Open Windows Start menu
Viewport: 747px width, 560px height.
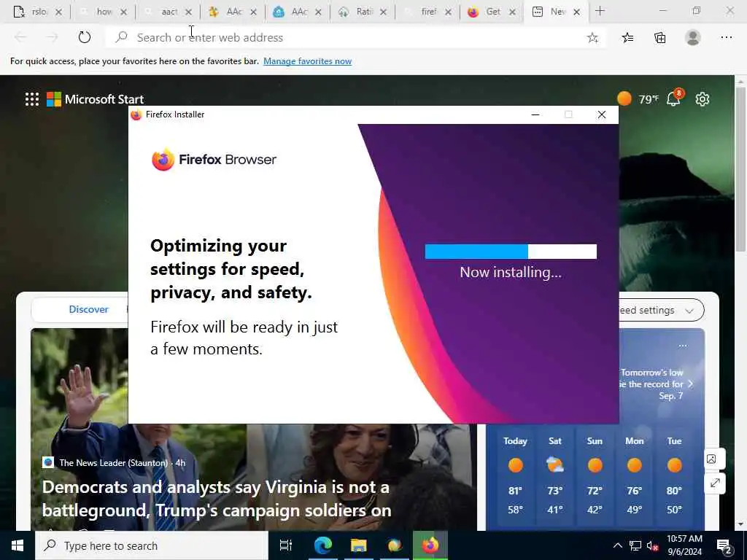[18, 545]
